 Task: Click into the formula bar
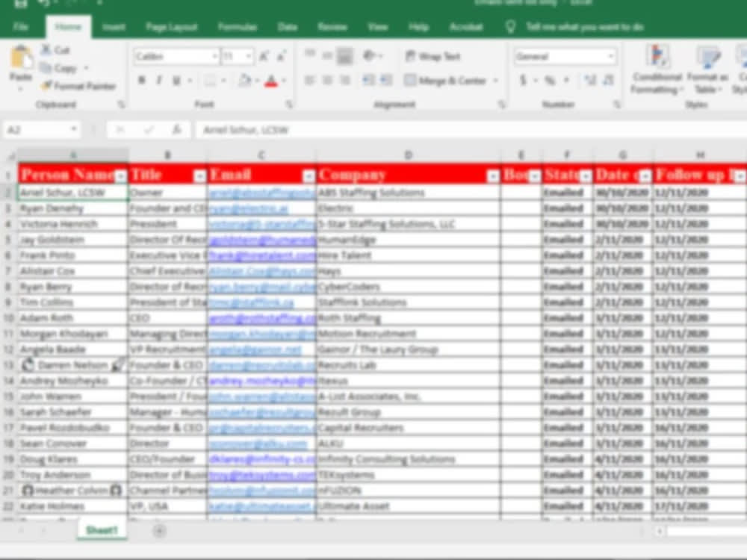(x=471, y=130)
